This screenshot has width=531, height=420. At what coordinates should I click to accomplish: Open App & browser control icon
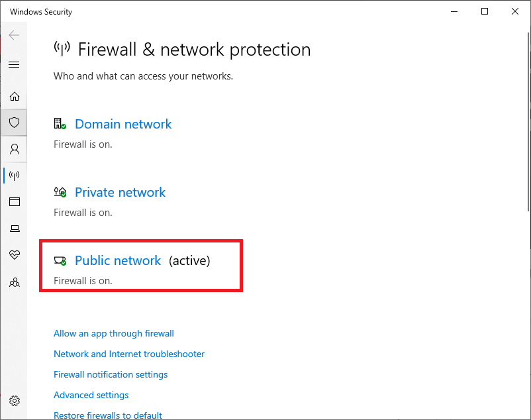pyautogui.click(x=14, y=202)
